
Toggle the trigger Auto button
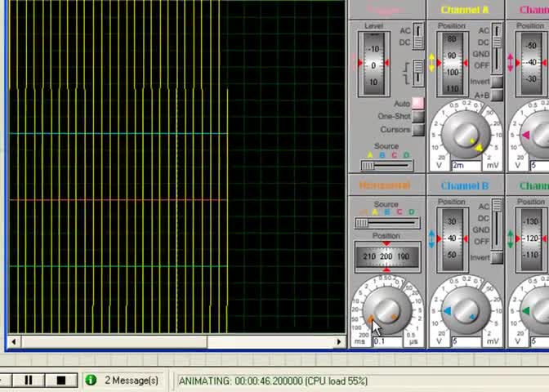(x=417, y=103)
